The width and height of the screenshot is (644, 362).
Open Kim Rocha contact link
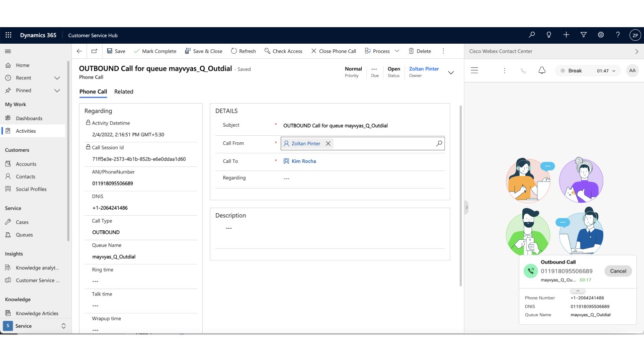coord(304,161)
